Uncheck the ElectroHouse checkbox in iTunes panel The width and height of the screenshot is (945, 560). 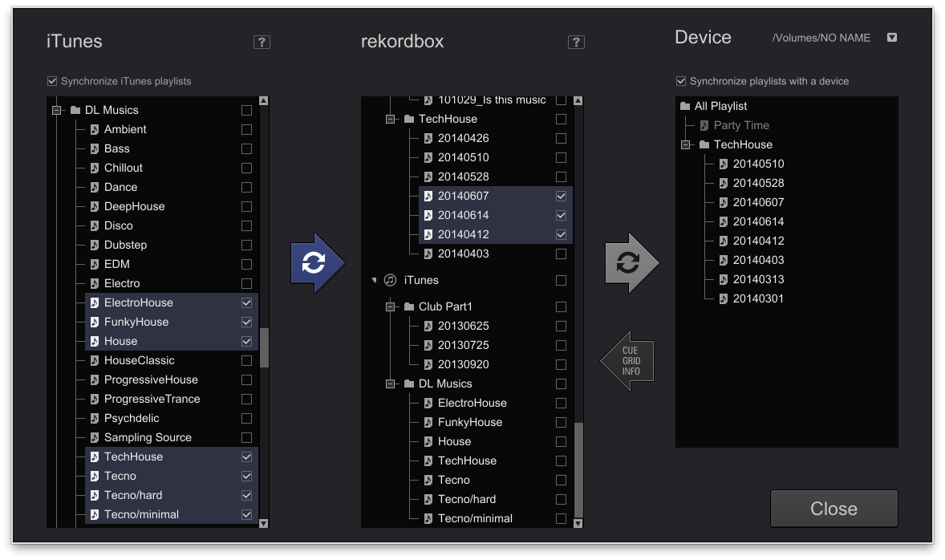[x=246, y=303]
